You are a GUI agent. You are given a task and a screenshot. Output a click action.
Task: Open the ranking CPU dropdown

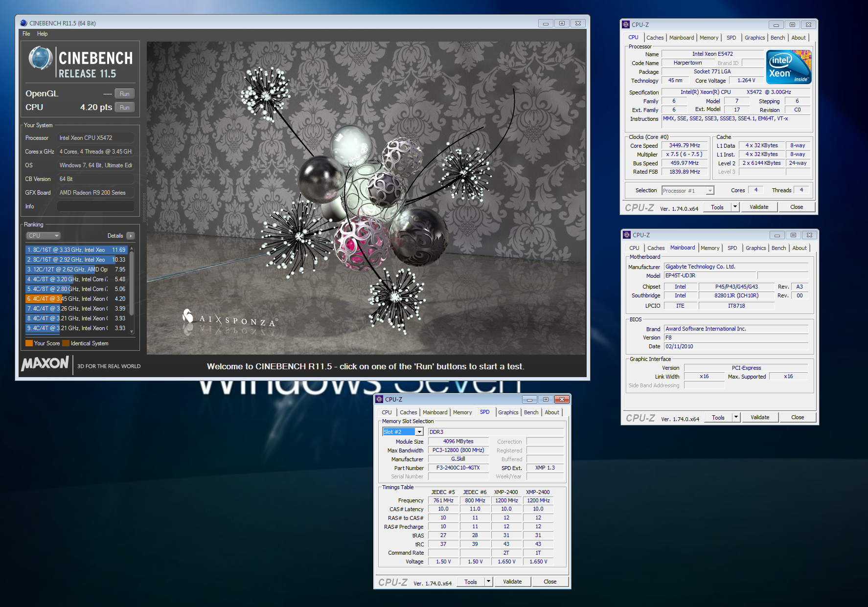(x=43, y=236)
